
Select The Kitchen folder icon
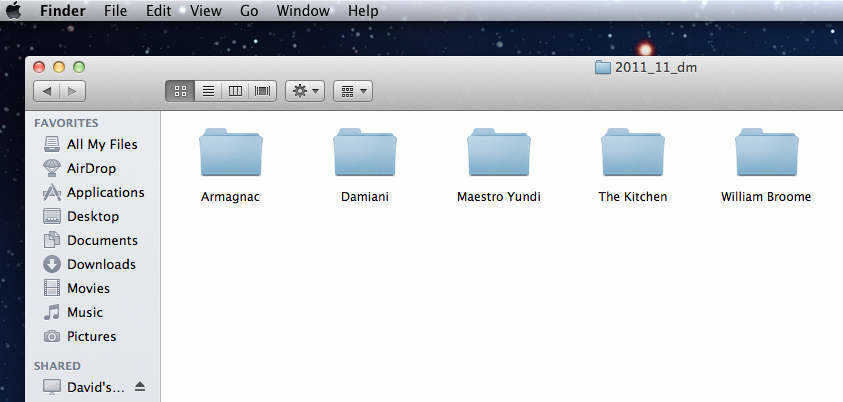point(633,152)
